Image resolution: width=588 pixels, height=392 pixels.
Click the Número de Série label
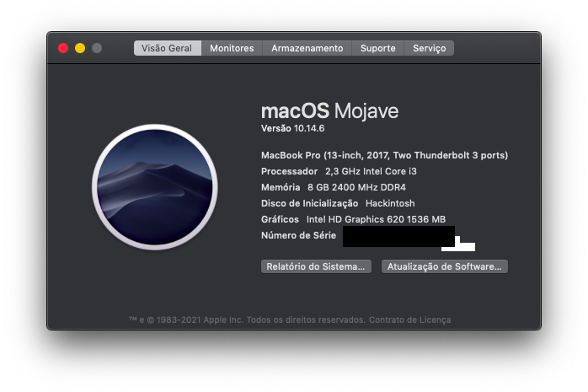pyautogui.click(x=298, y=235)
